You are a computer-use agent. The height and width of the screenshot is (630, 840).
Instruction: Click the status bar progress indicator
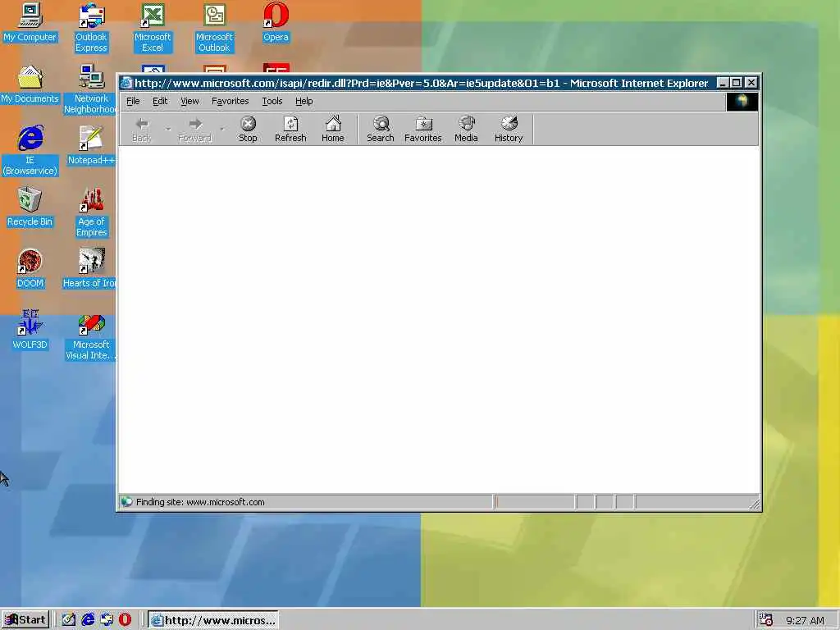tap(534, 502)
